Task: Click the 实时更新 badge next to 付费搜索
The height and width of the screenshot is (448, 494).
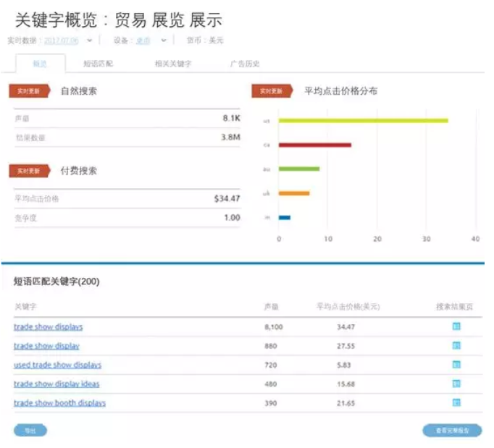Action: (x=29, y=172)
